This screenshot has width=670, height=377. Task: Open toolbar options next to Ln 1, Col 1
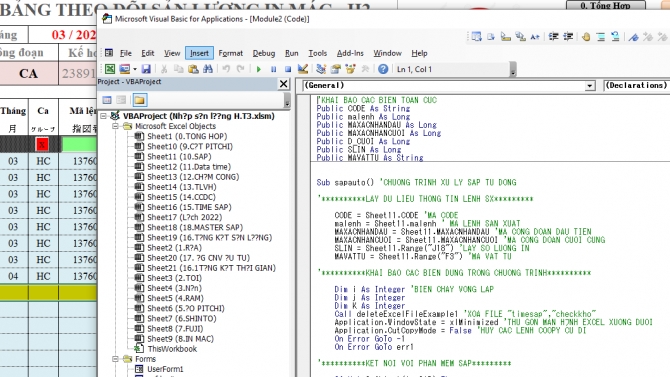pyautogui.click(x=513, y=69)
